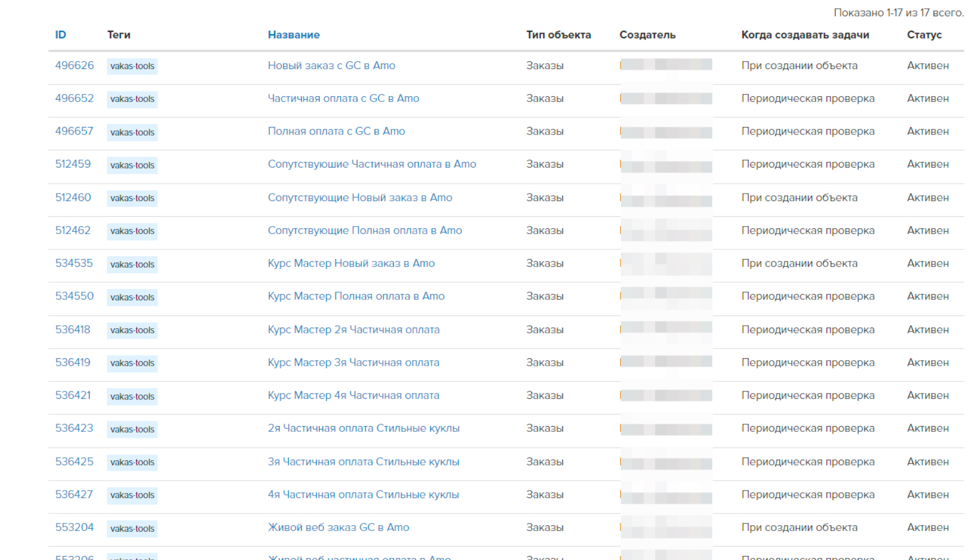The image size is (980, 560).
Task: Click the blurred creator cell in row 496626
Action: [x=665, y=65]
